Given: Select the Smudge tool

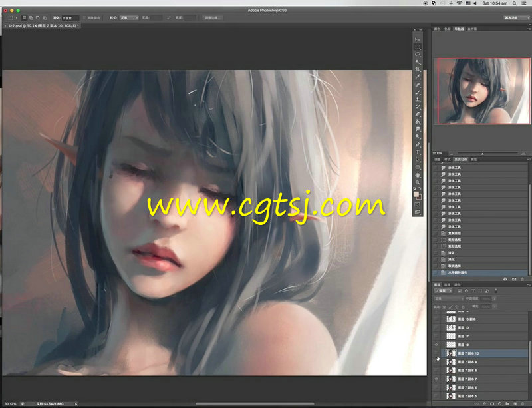Looking at the screenshot, I should 418,129.
